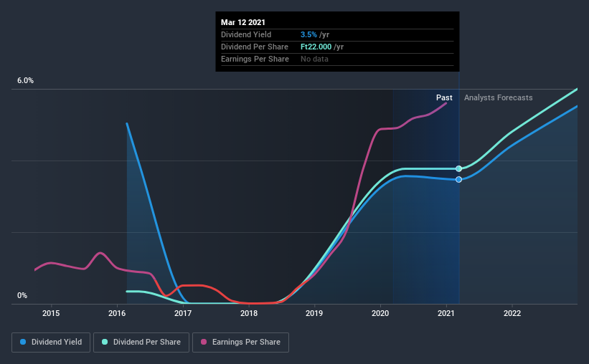Screen dimensions: 589x364
Task: Click the Dividend Per Share tooltip row label
Action: 255,47
